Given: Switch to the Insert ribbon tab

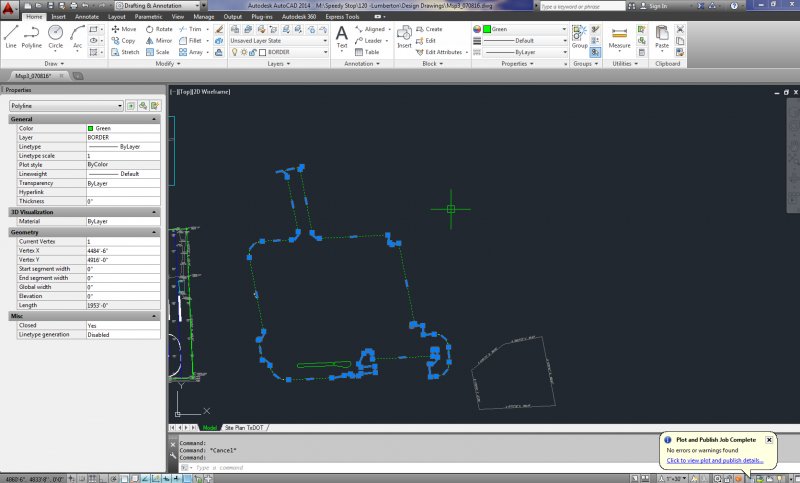Looking at the screenshot, I should click(x=58, y=16).
